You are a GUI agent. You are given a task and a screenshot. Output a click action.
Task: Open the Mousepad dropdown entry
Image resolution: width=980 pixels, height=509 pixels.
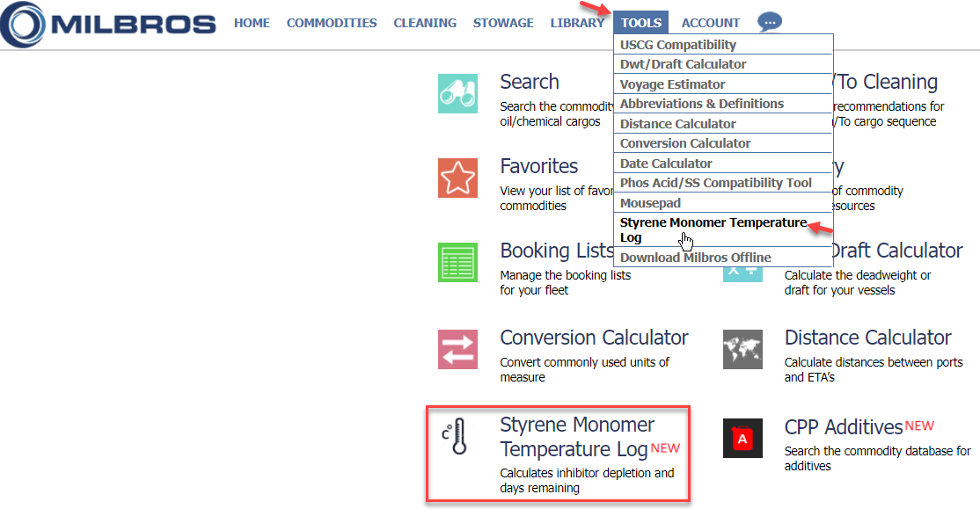click(x=650, y=203)
